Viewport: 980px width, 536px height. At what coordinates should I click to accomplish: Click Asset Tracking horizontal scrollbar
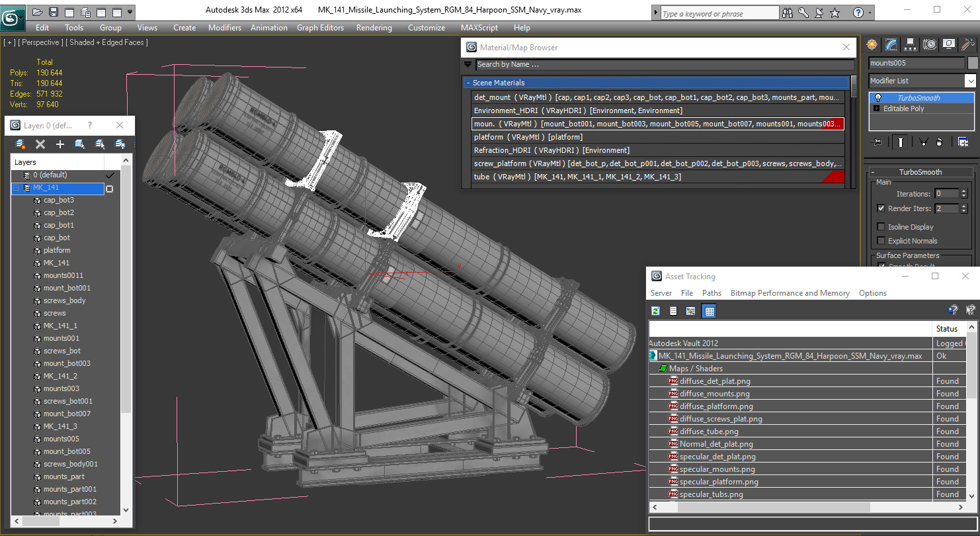tap(807, 507)
